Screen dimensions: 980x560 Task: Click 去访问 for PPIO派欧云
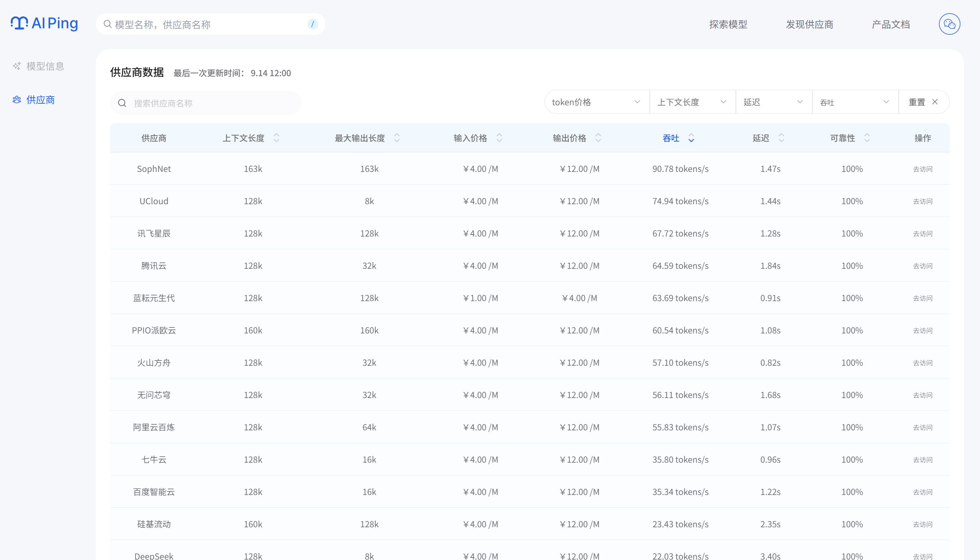point(923,331)
